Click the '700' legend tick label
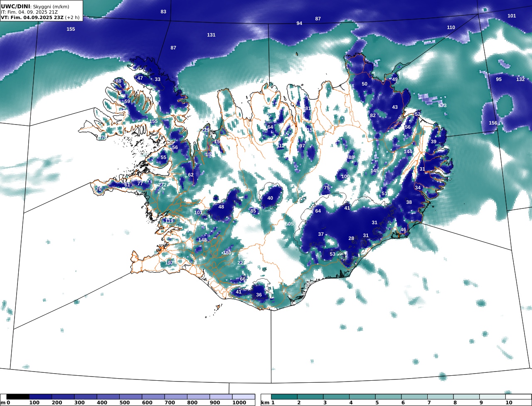This screenshot has width=532, height=406. click(x=169, y=403)
